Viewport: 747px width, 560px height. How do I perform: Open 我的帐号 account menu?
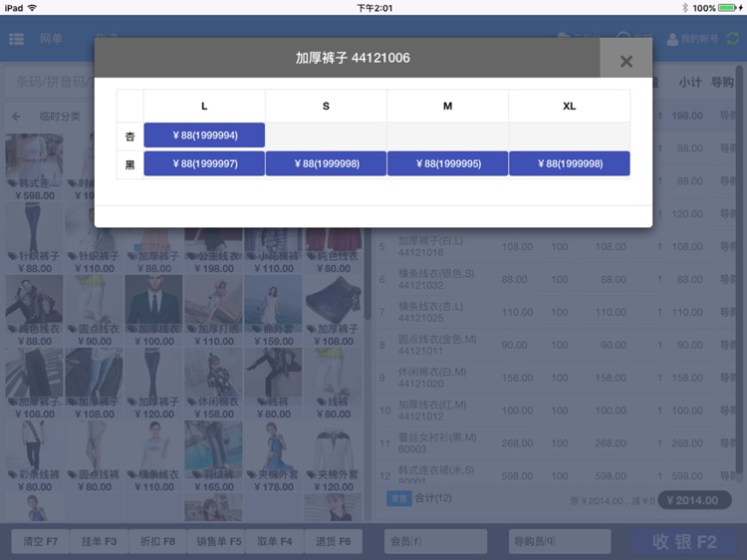[x=692, y=39]
